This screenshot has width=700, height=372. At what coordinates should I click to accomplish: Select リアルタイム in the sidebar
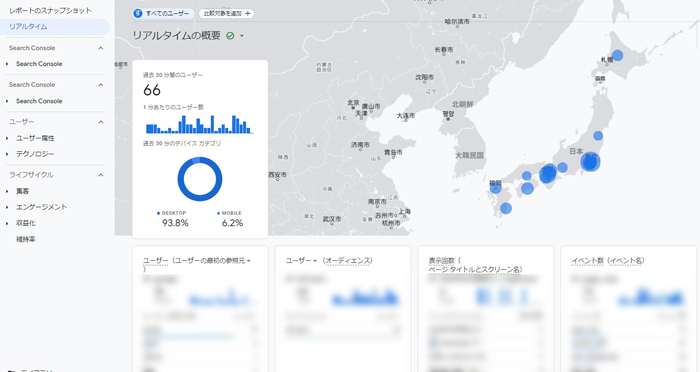[28, 27]
